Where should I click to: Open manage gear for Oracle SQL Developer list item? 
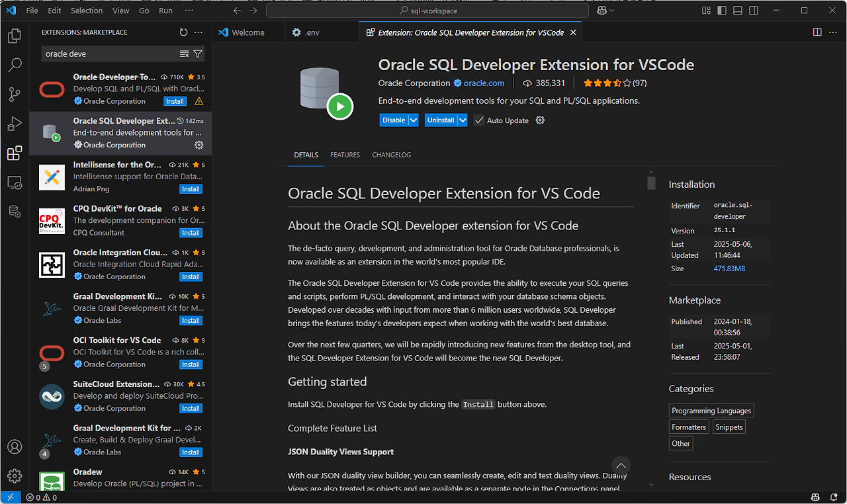point(199,145)
